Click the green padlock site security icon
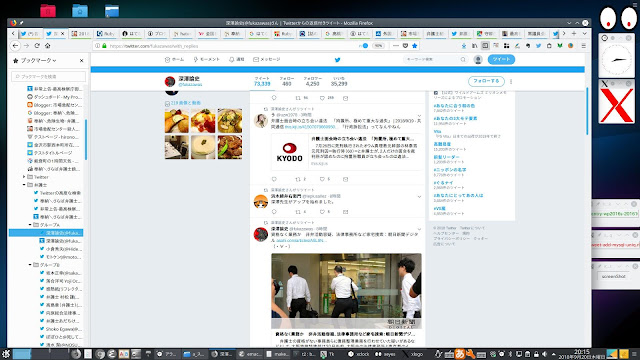The image size is (640, 360). [104, 46]
